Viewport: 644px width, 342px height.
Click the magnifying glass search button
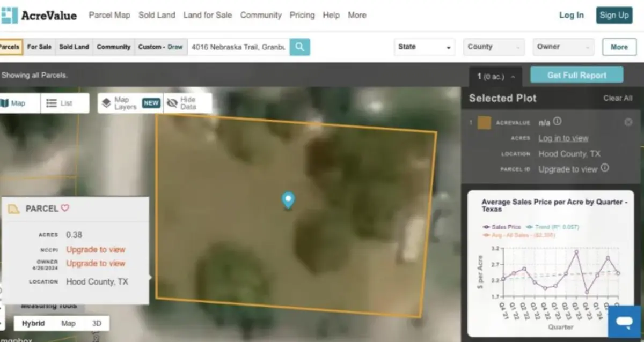click(299, 47)
